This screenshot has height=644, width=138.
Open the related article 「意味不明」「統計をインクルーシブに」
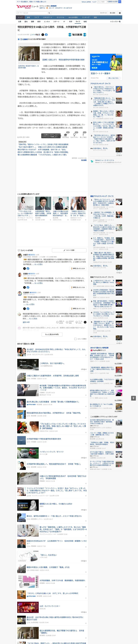click(43, 144)
